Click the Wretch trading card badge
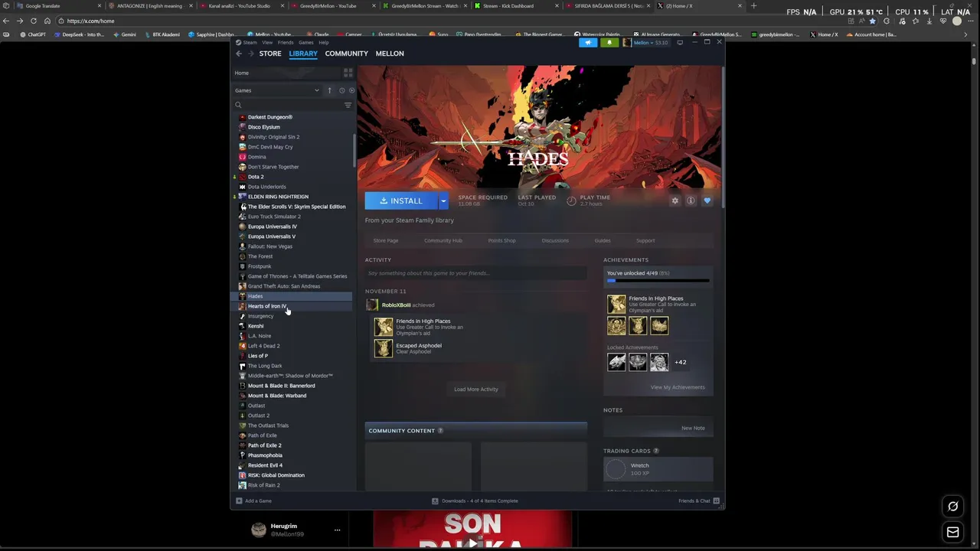The height and width of the screenshot is (551, 980). 616,469
